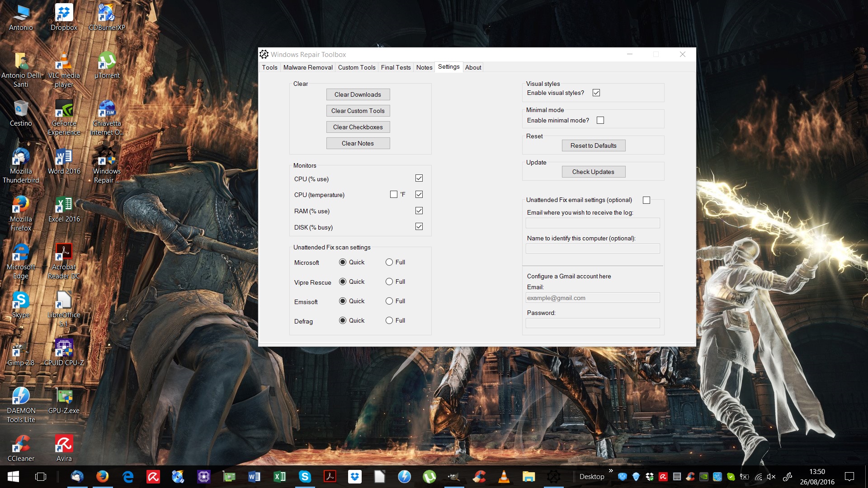The width and height of the screenshot is (868, 488).
Task: Select the Excel 2016 desktop icon
Action: point(64,209)
